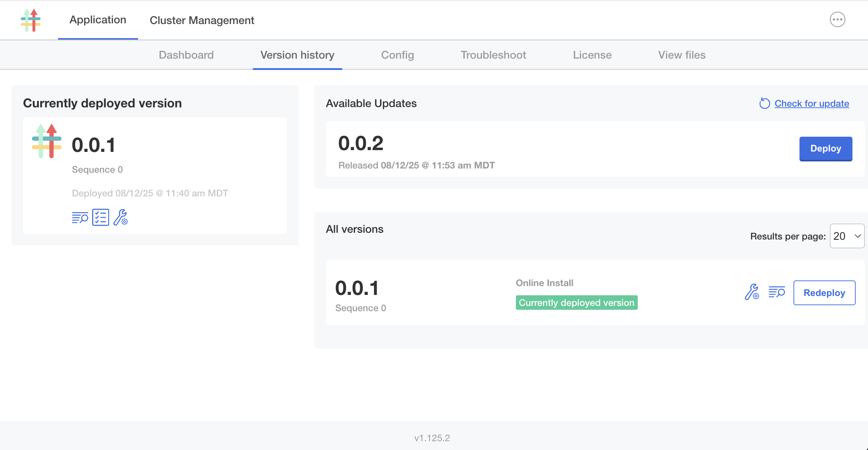Go to the Config tab
Image resolution: width=868 pixels, height=450 pixels.
(397, 55)
